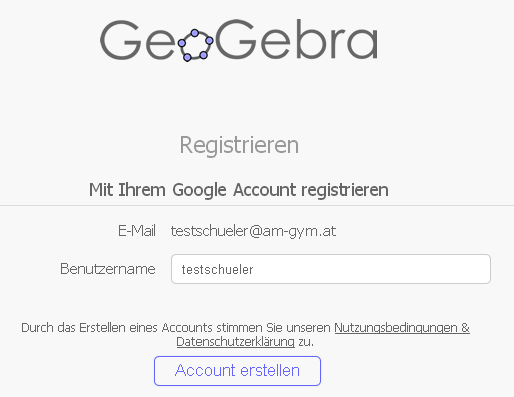Click the "Durch das Erstellen eines Accounts" disclaimer text
This screenshot has height=397, width=514.
[117, 328]
